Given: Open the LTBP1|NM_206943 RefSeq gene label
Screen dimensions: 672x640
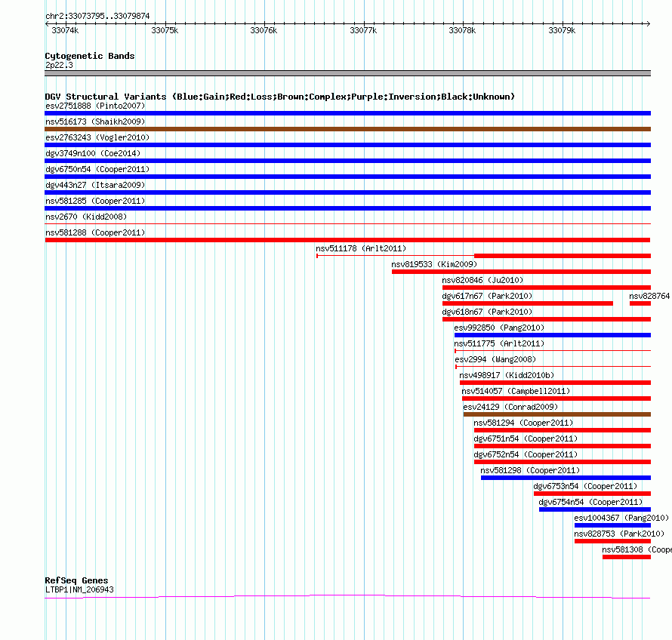Looking at the screenshot, I should (x=79, y=589).
